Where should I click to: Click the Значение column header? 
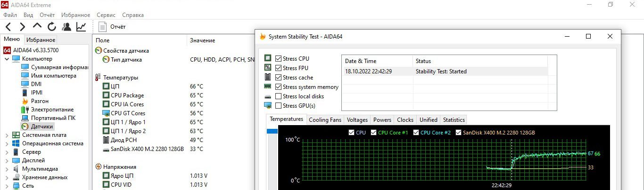tap(203, 40)
